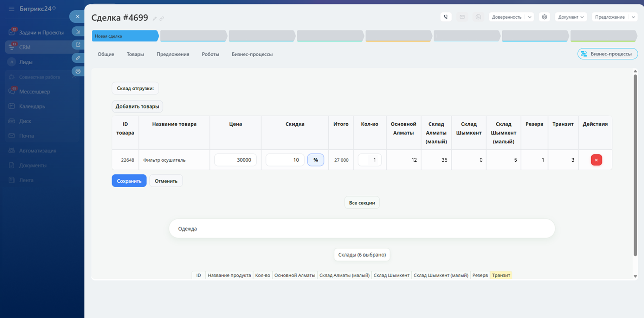644x318 pixels.
Task: Expand the Доверенность dropdown arrow
Action: (x=529, y=17)
